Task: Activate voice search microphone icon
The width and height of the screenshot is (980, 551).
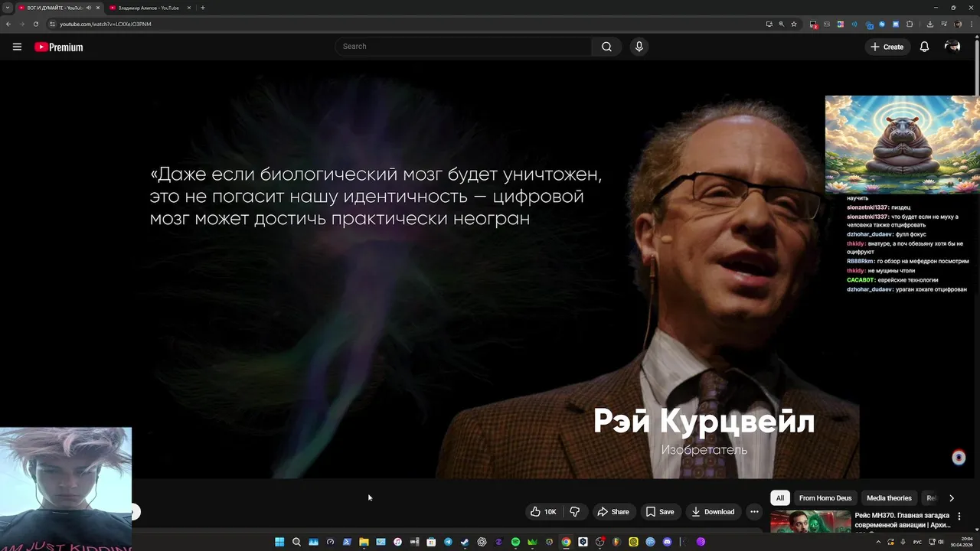Action: (x=639, y=47)
